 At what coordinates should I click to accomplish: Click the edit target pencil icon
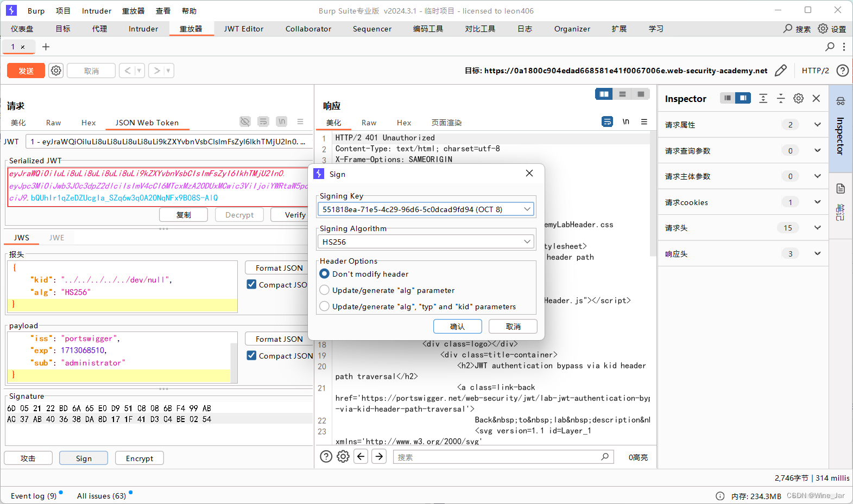coord(781,71)
